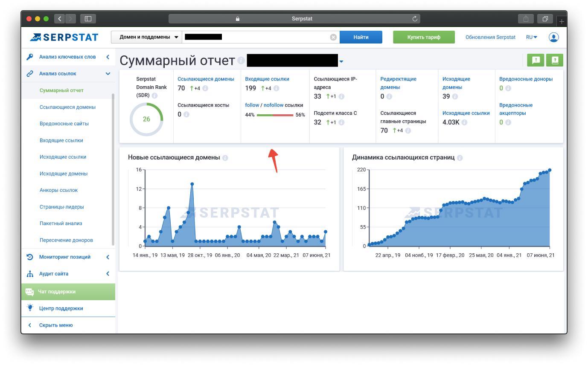Select Суммарный отчет in the sidebar
This screenshot has height=365, width=588.
coord(61,90)
